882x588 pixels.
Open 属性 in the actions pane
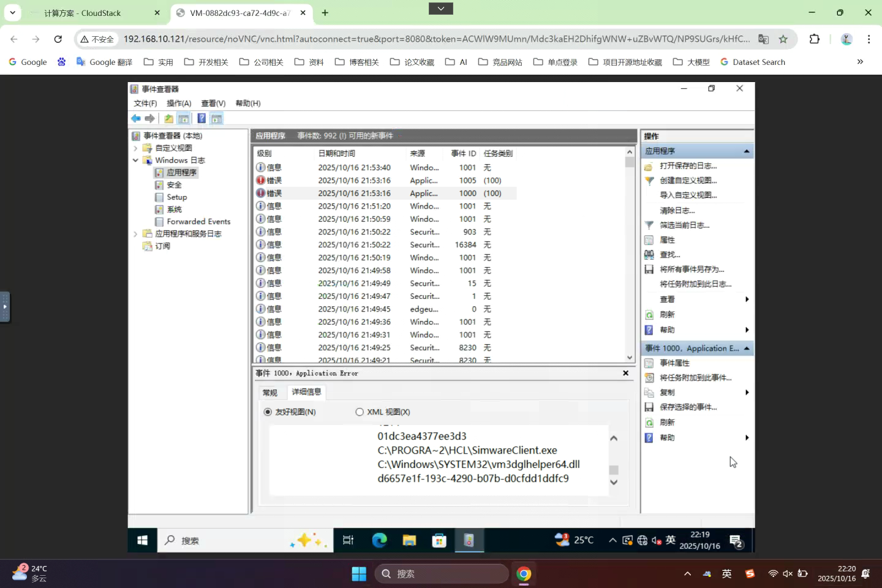pyautogui.click(x=667, y=240)
